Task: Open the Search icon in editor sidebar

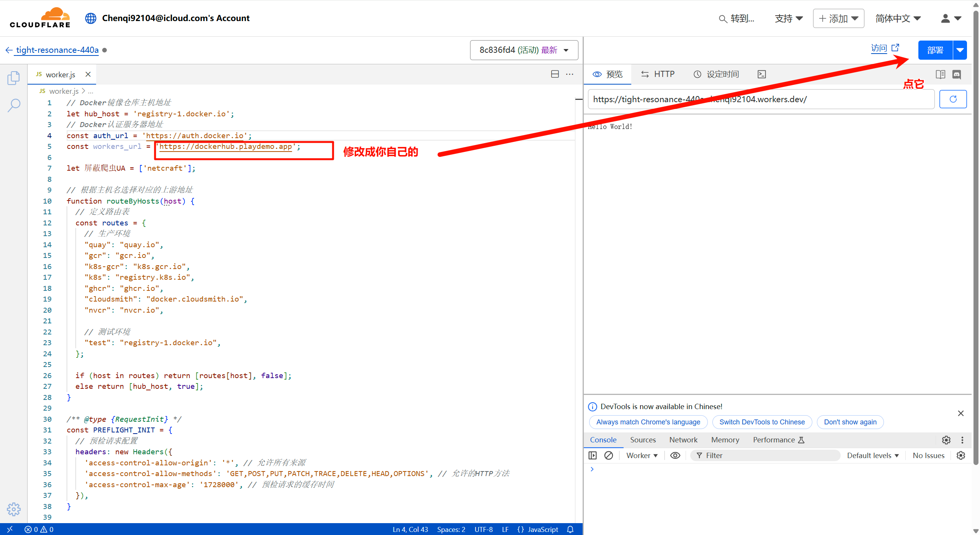Action: (x=14, y=105)
